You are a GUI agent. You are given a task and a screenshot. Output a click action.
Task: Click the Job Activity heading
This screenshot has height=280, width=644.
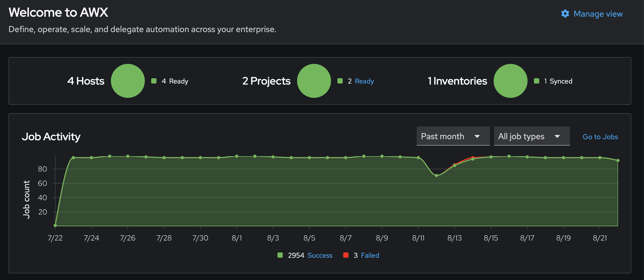pyautogui.click(x=51, y=137)
